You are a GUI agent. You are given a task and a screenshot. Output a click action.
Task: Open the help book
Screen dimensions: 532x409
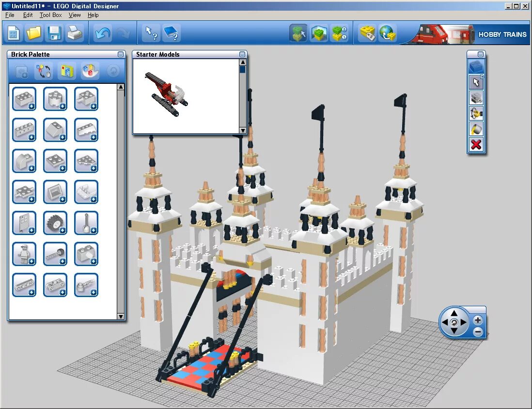(x=172, y=33)
